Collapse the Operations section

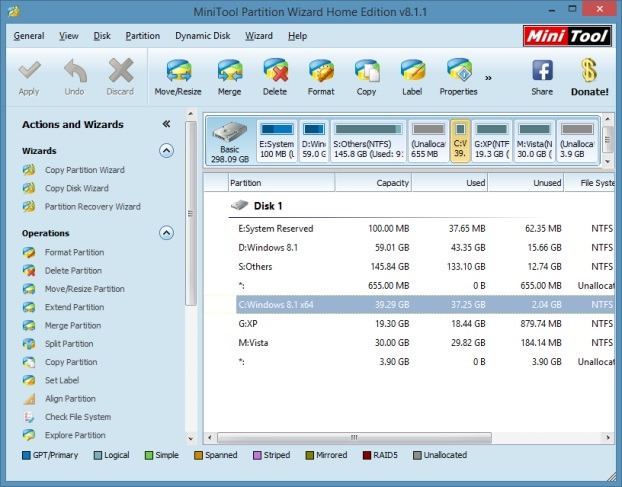pos(166,233)
